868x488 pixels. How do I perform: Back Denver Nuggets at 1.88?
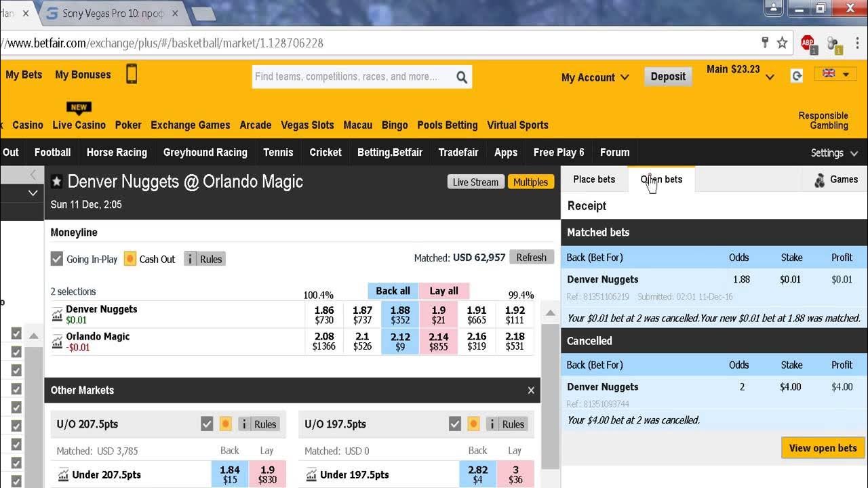pyautogui.click(x=400, y=314)
